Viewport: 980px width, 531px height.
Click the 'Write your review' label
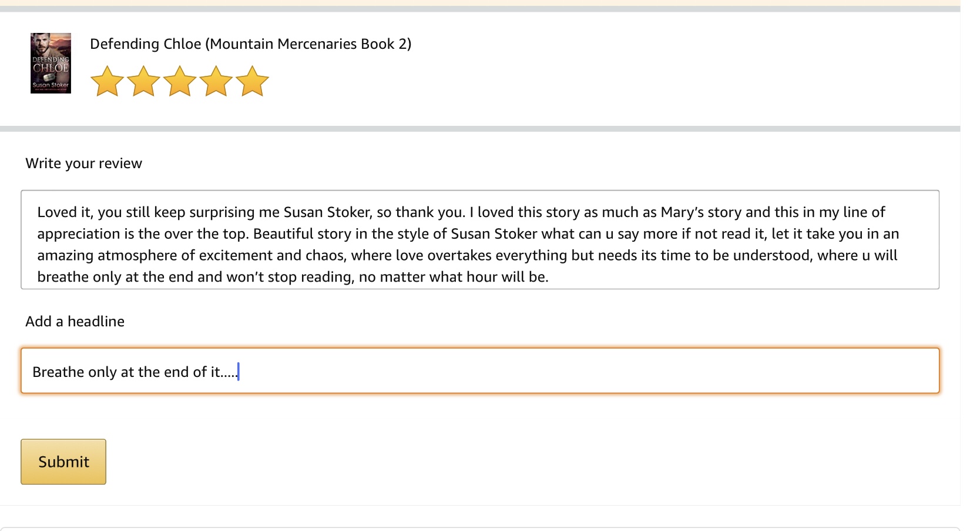pos(83,163)
